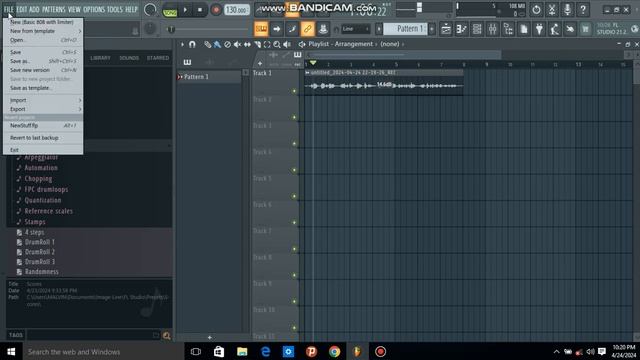Toggle Song/Pattern mode switch
Screen dimensions: 640x360
coord(170,10)
